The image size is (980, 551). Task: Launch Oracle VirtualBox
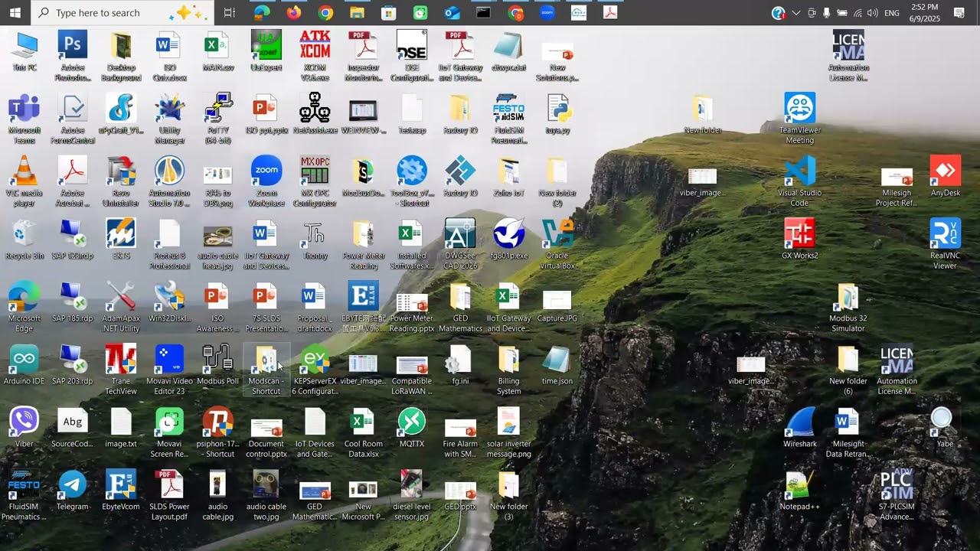point(557,244)
